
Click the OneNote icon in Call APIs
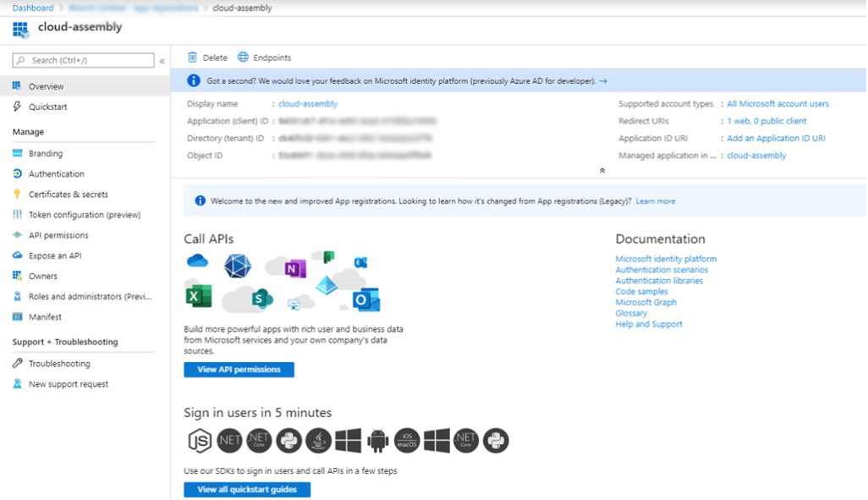pos(295,269)
